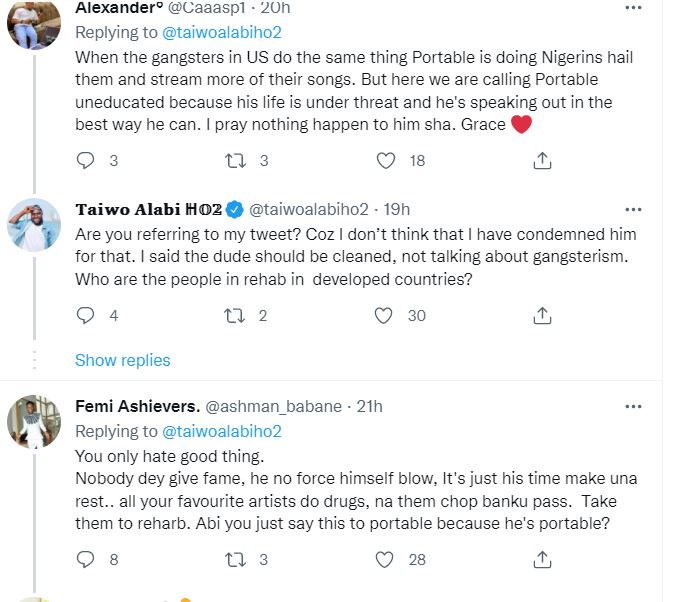
Task: Like Taiwo Alabi's tweet with 30 likes
Action: coord(384,315)
